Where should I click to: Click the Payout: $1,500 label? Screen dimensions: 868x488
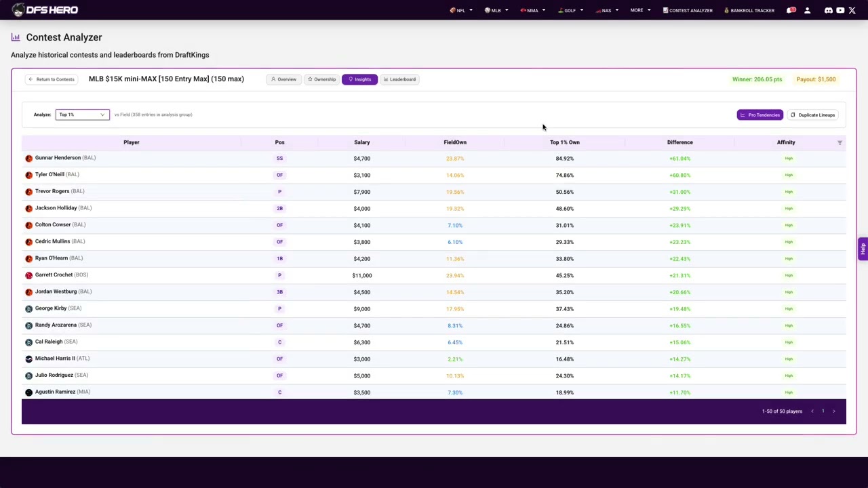tap(816, 79)
